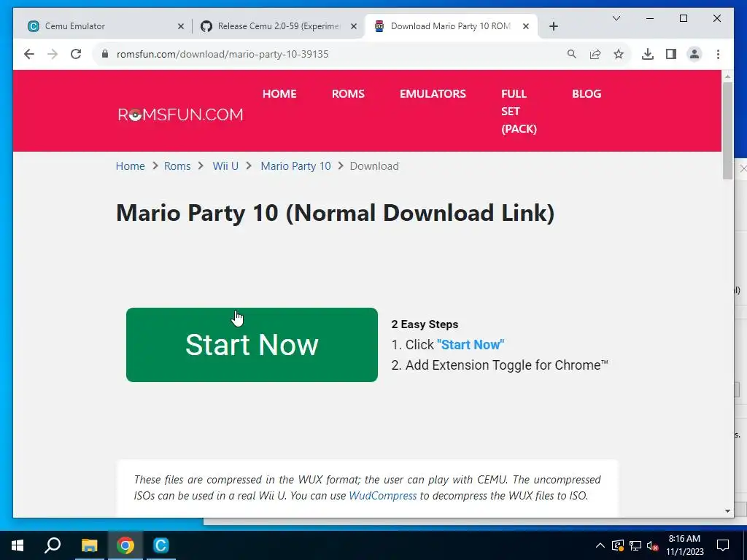The height and width of the screenshot is (560, 747).
Task: Open Windows taskbar search
Action: pyautogui.click(x=53, y=545)
